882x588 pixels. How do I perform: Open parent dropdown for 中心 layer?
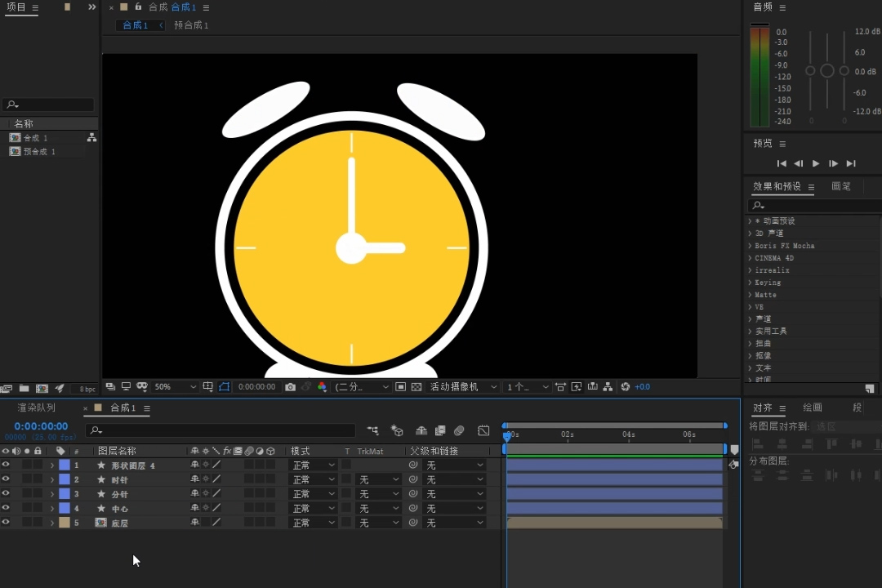tap(455, 509)
